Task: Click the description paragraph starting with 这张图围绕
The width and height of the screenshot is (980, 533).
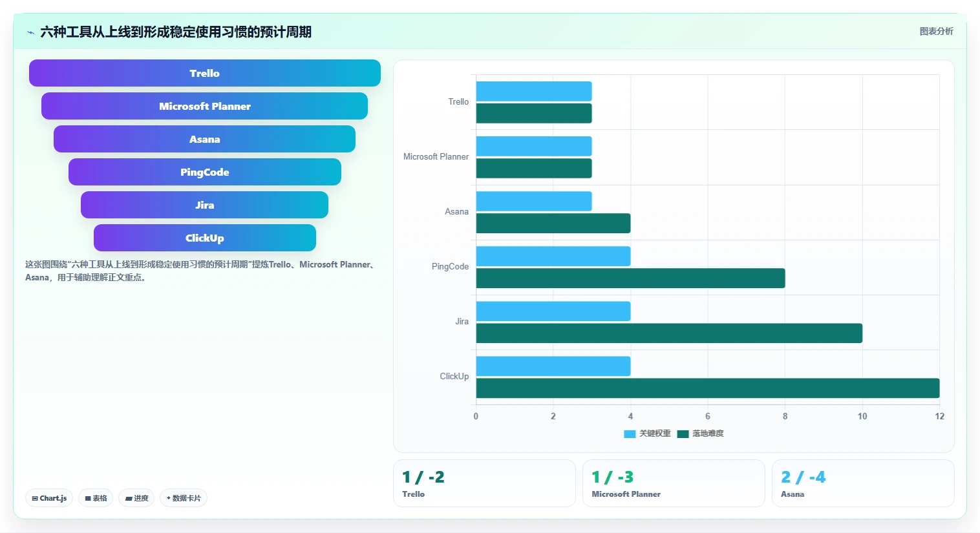Action: pos(201,271)
